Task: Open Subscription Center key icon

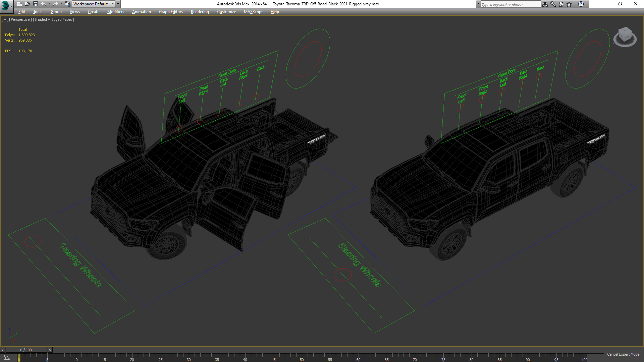Action: (x=553, y=4)
